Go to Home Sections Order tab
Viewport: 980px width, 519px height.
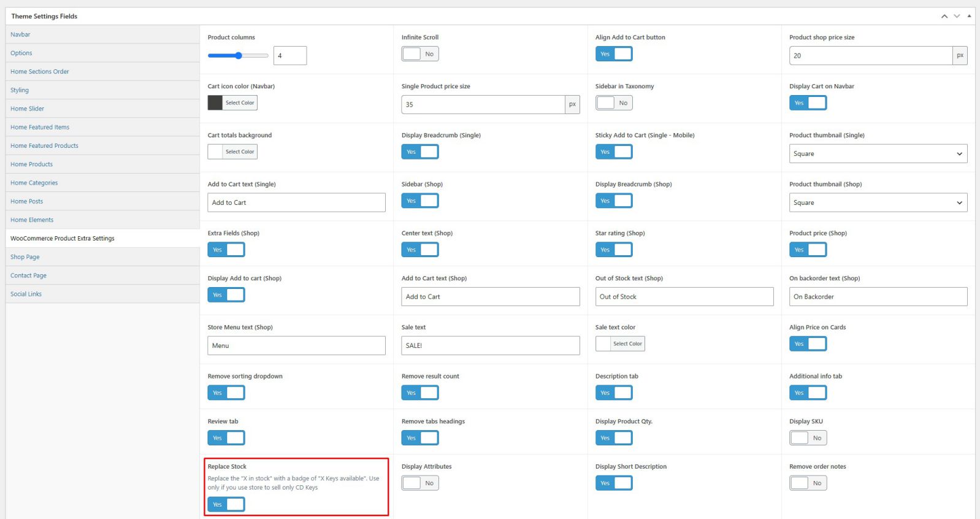102,71
